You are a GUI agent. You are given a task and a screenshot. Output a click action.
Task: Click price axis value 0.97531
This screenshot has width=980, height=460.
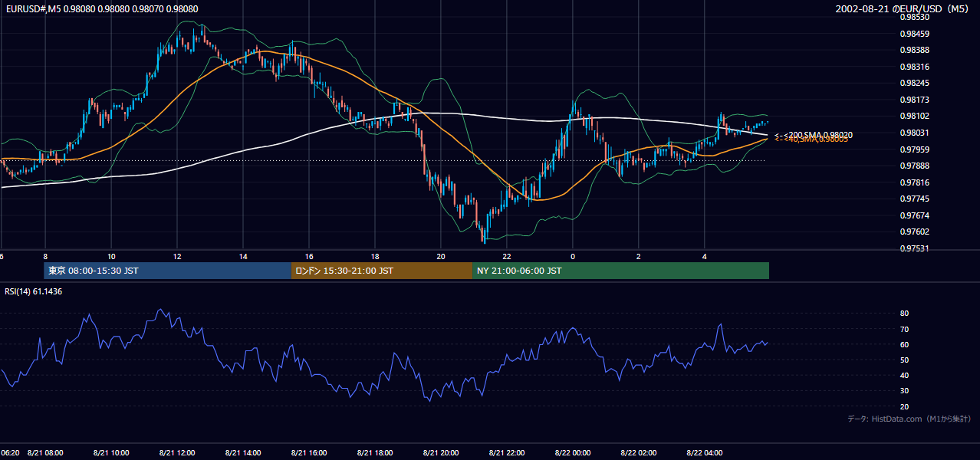pyautogui.click(x=914, y=249)
